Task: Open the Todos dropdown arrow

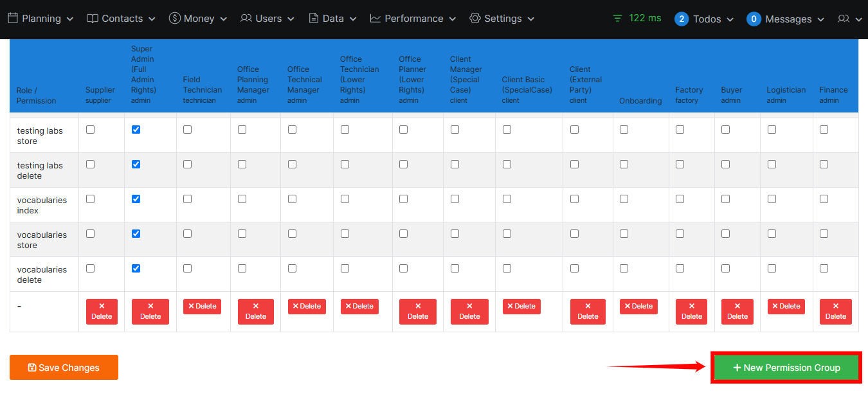Action: [x=730, y=20]
